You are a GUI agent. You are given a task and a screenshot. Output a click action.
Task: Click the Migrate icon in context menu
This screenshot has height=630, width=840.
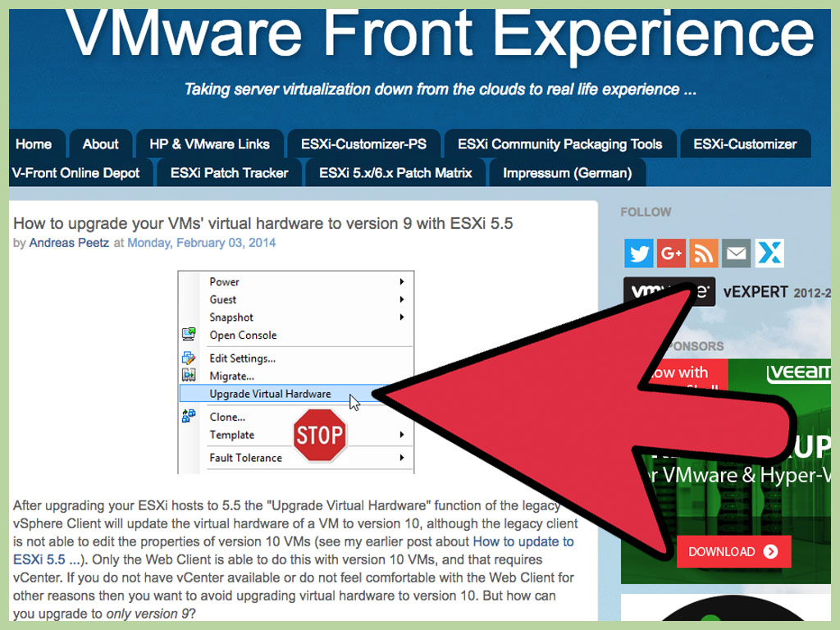[x=189, y=375]
